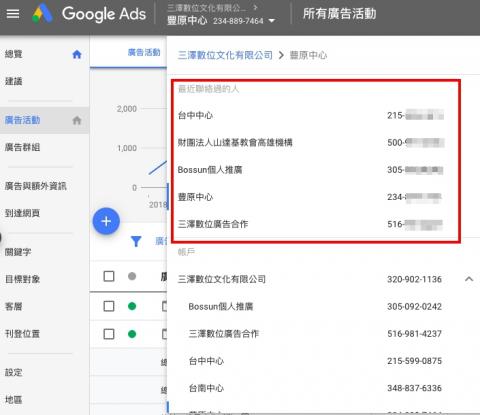Open 關鍵字 in the sidebar
Image resolution: width=480 pixels, height=415 pixels.
point(18,252)
